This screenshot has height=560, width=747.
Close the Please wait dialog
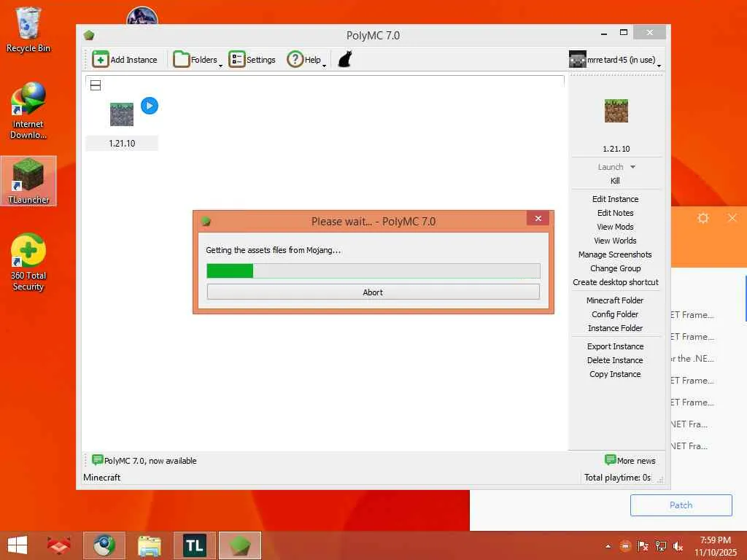coord(538,218)
